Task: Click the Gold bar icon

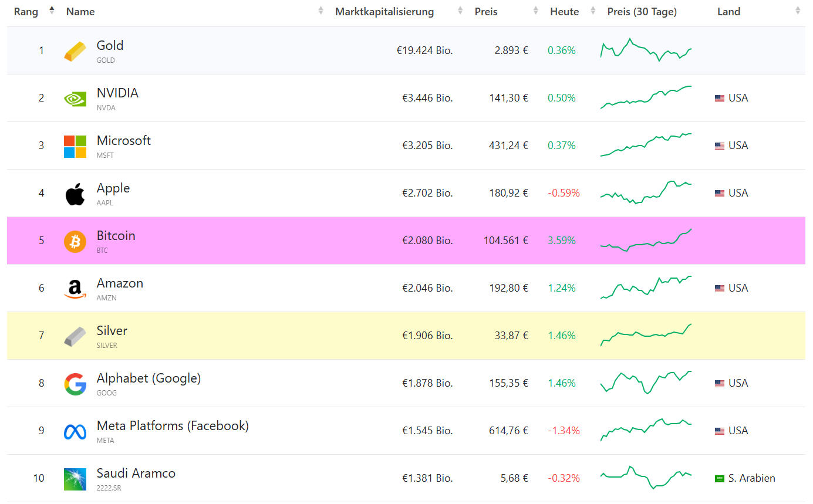Action: tap(75, 51)
